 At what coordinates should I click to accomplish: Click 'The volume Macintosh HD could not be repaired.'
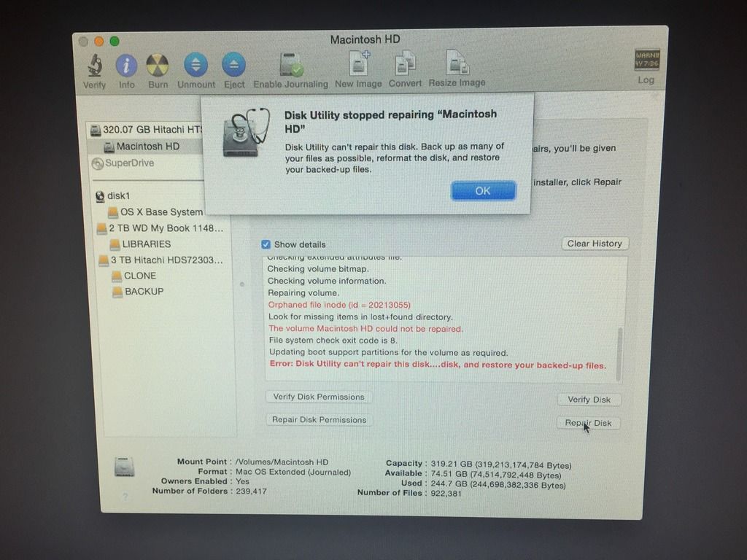pos(366,329)
